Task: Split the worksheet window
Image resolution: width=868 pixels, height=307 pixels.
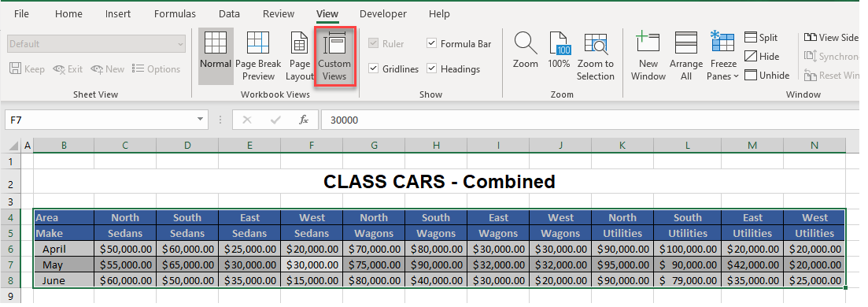Action: (761, 38)
